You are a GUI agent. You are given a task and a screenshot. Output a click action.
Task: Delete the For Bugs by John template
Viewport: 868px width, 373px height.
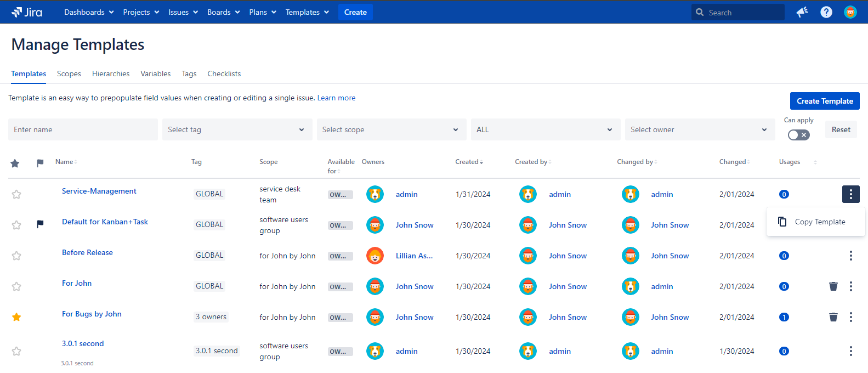pyautogui.click(x=833, y=317)
